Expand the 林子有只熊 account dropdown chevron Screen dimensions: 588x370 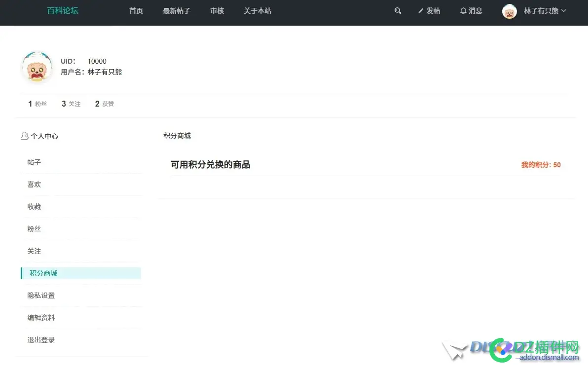tap(564, 11)
